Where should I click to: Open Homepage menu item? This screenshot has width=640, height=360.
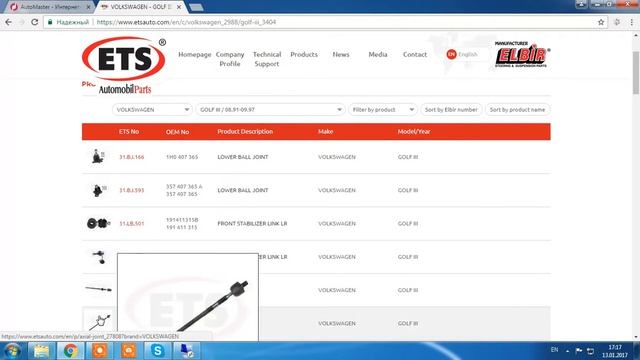pyautogui.click(x=195, y=54)
